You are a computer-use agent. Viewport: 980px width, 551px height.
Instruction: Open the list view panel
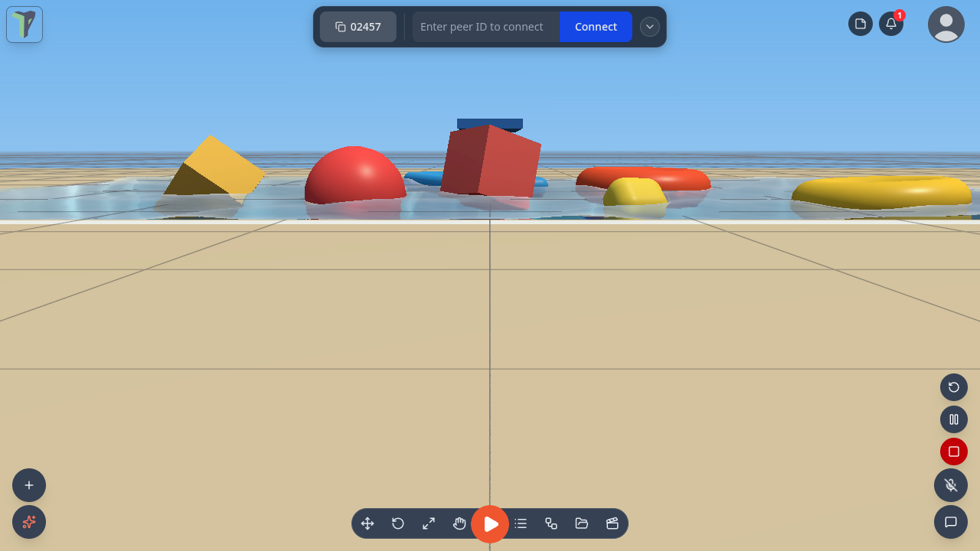521,523
